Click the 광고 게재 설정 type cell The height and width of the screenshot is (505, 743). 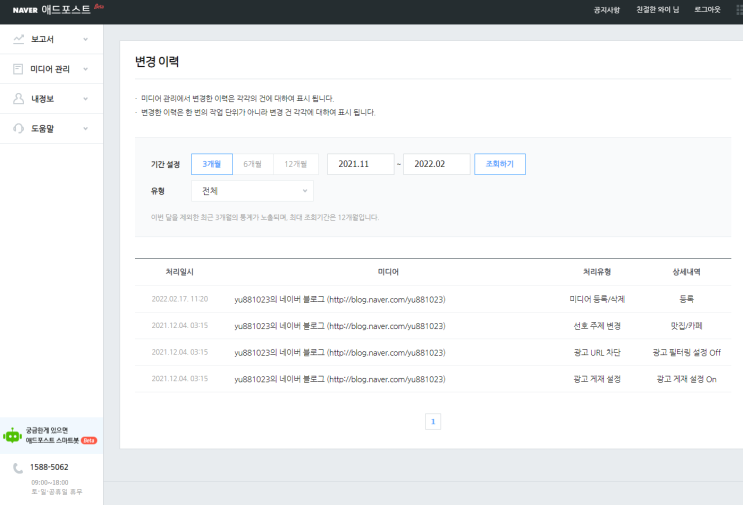coord(597,379)
